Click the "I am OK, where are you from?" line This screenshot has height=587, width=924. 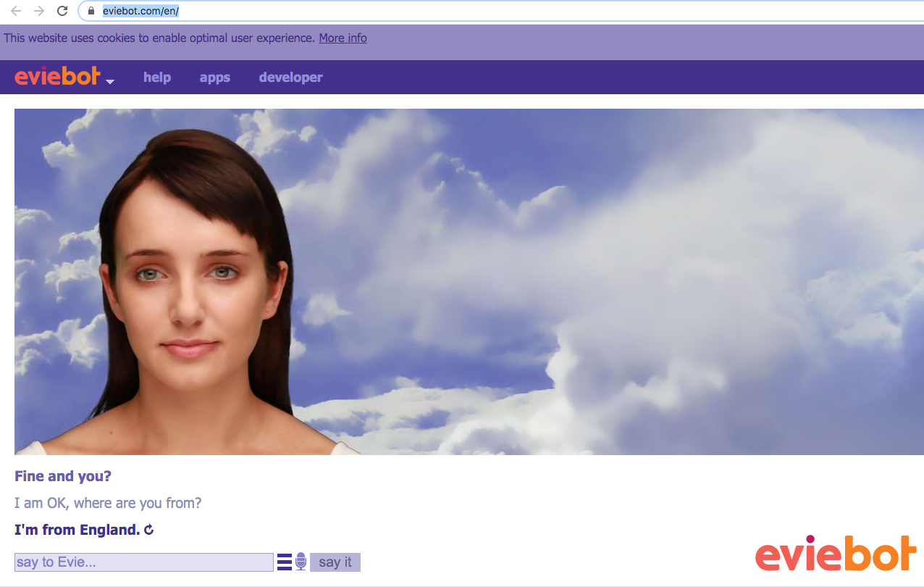coord(108,503)
